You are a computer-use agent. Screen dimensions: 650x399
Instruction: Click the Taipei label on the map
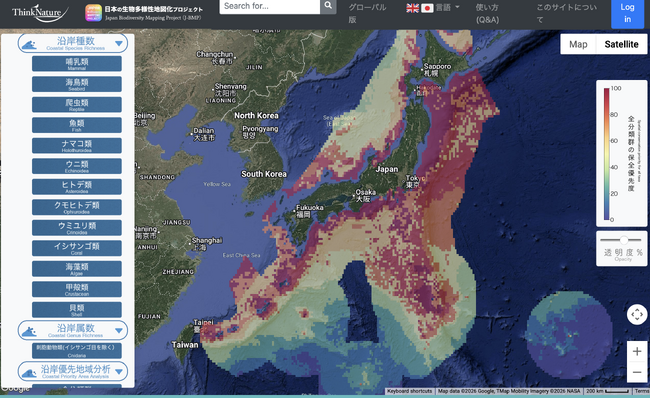[x=203, y=325]
